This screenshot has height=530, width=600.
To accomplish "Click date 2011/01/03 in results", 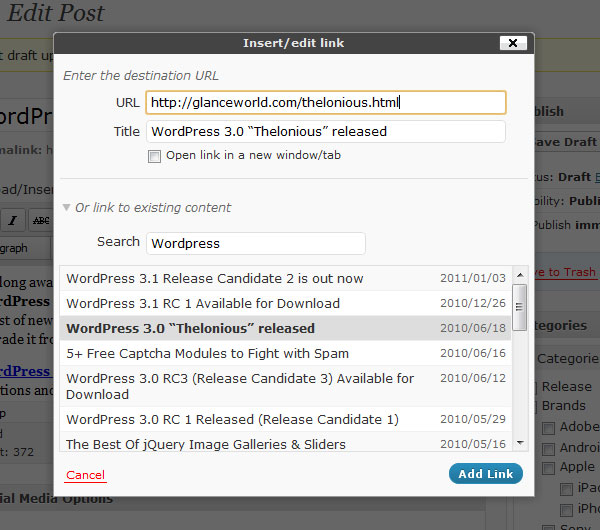I will coord(473,278).
